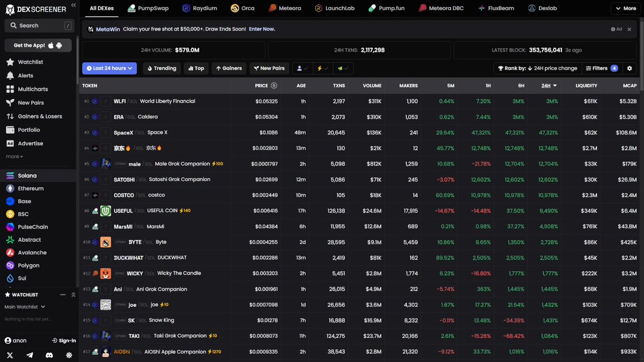
Task: Expand Watchlist panel with double-chevron up
Action: (74, 295)
